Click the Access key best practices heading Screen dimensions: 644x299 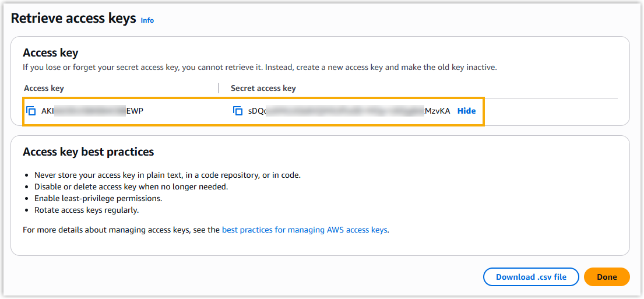click(88, 152)
